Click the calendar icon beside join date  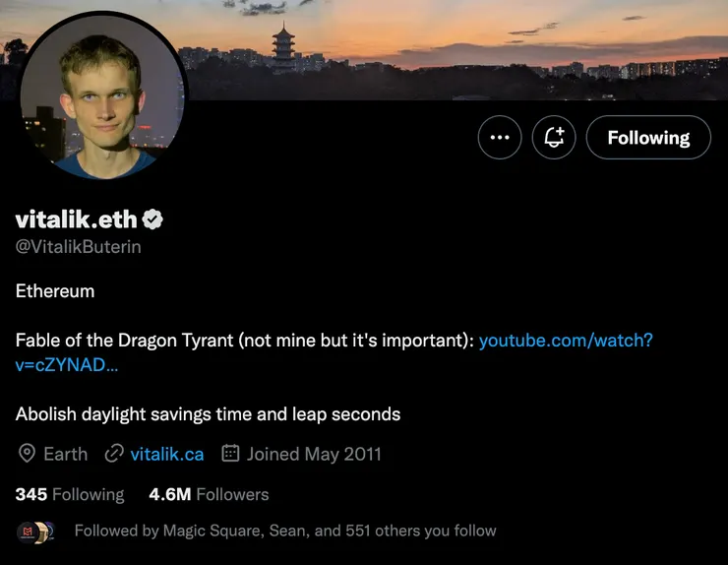[x=231, y=454]
